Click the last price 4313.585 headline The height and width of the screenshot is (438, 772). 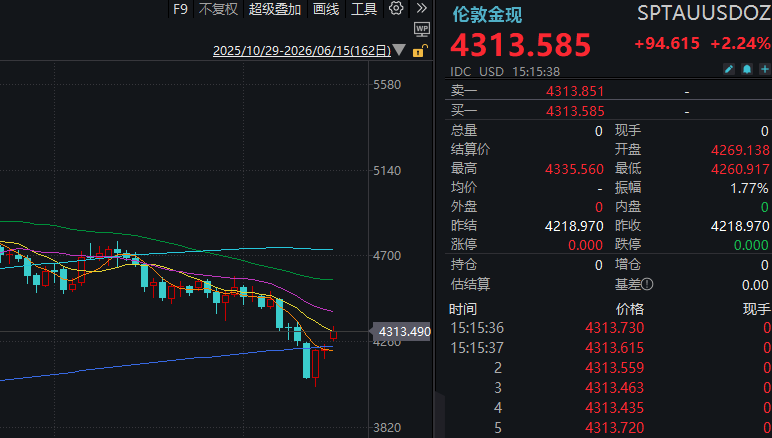[520, 45]
